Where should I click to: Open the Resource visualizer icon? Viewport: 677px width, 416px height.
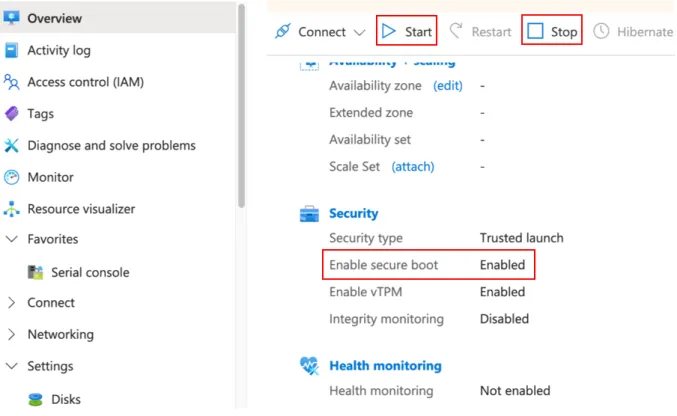pos(11,209)
